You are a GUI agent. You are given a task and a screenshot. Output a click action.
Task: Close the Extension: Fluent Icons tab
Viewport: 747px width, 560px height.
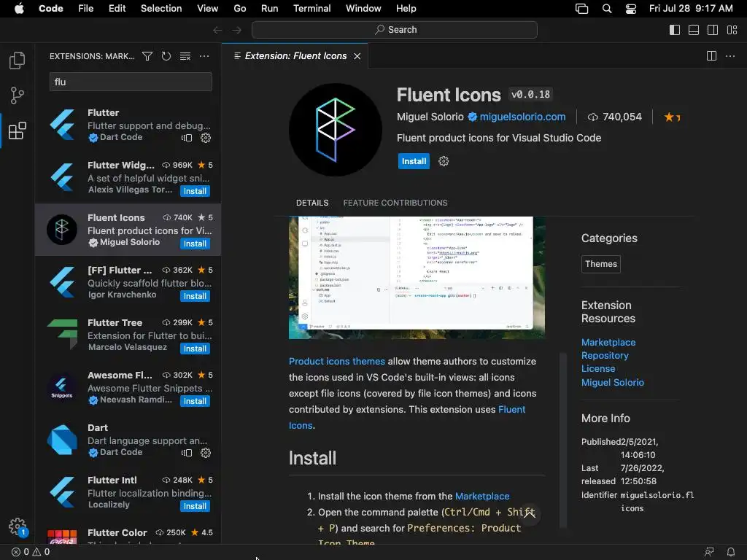[x=357, y=56]
